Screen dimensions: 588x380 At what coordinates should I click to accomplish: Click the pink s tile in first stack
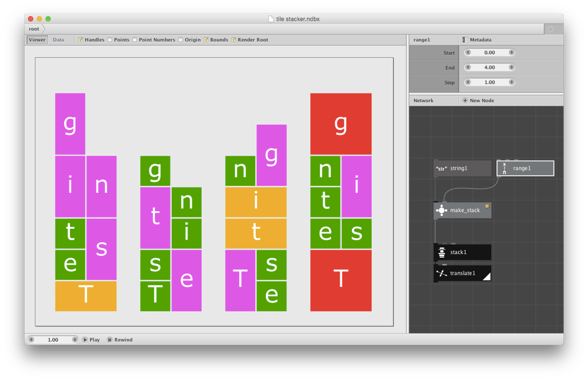(x=101, y=249)
